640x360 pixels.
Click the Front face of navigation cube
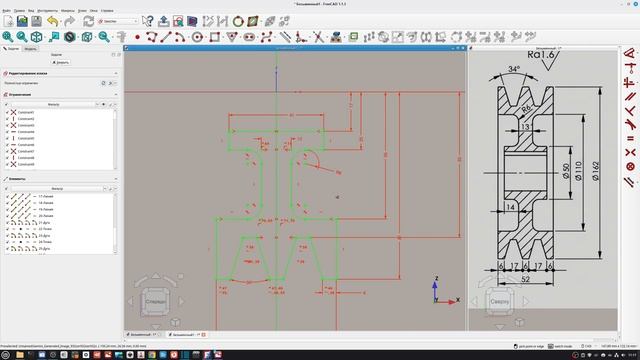click(x=156, y=302)
